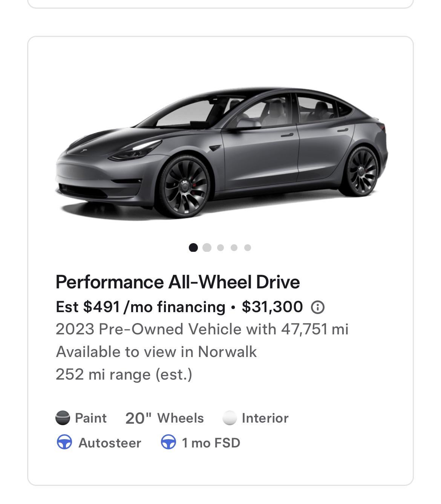The image size is (441, 504).
Task: Click the 252 mi range estimate text
Action: coord(124,374)
